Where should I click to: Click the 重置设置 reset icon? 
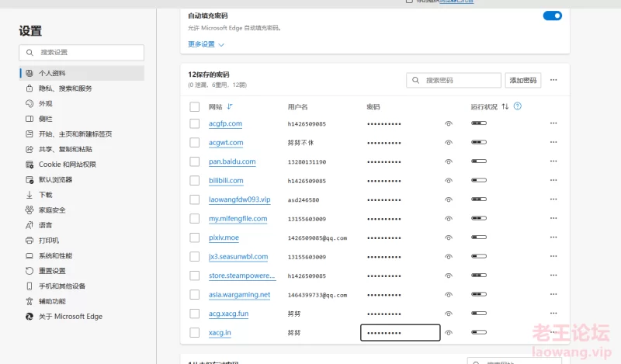pos(29,271)
